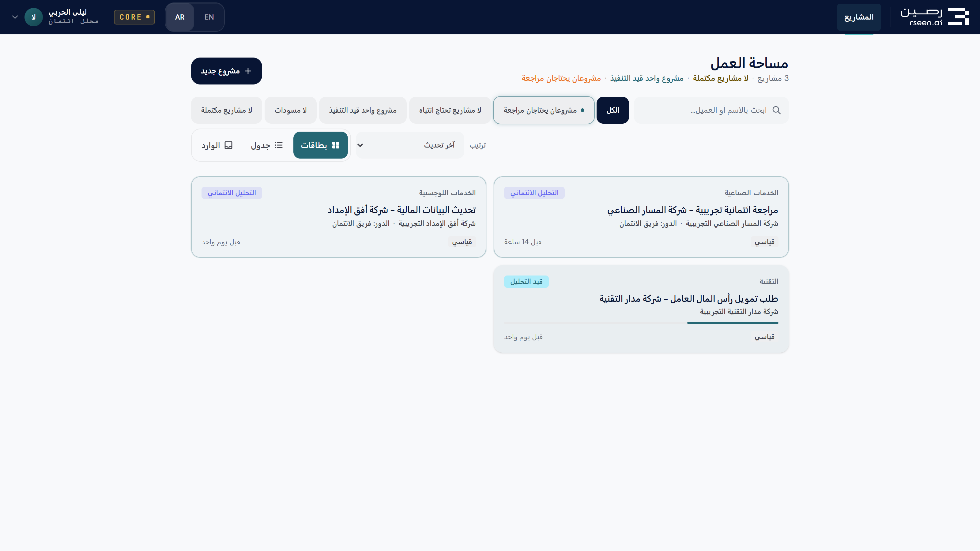Open the آخر تحديث sort dropdown
Viewport: 980px width, 551px height.
pos(410,145)
